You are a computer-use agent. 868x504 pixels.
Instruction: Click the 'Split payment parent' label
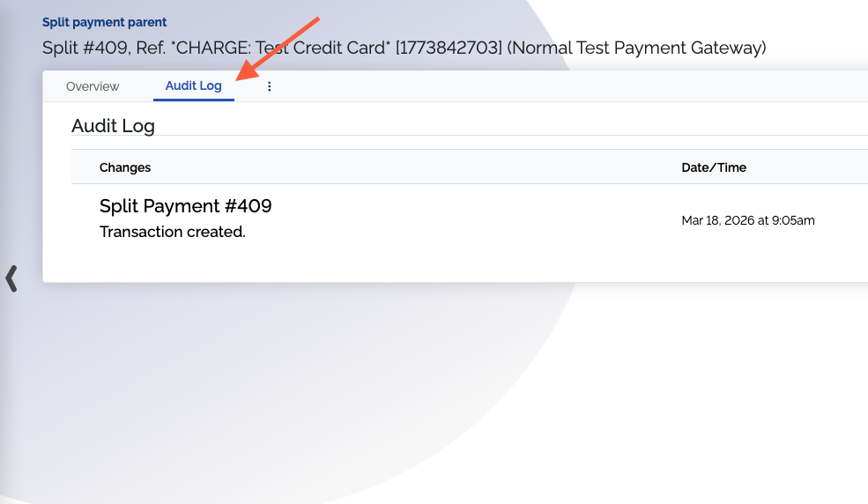coord(104,22)
